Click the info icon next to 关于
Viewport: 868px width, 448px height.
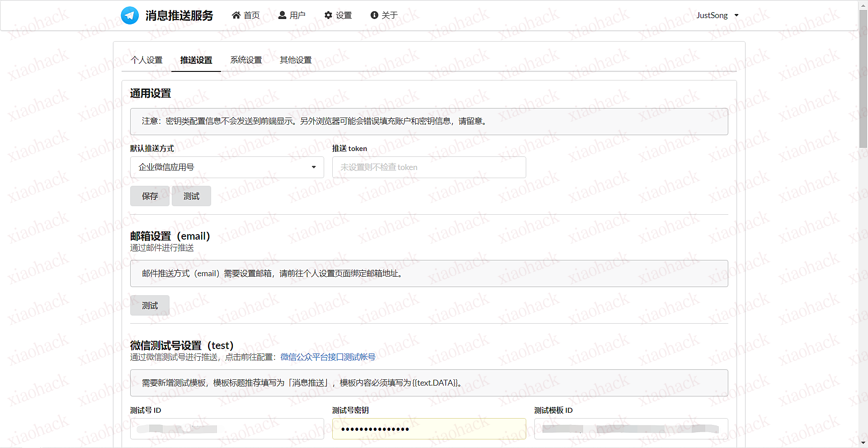374,15
